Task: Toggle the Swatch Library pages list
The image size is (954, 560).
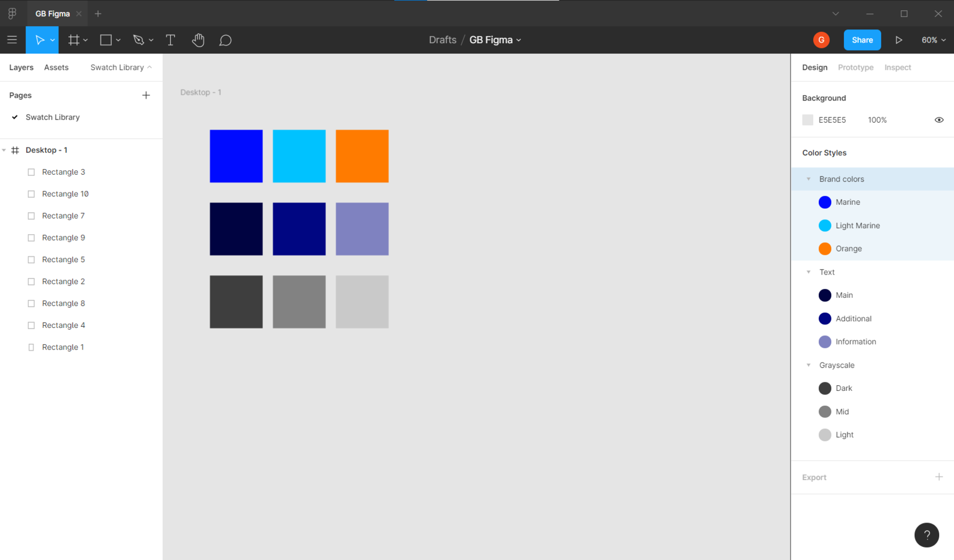Action: 121,68
